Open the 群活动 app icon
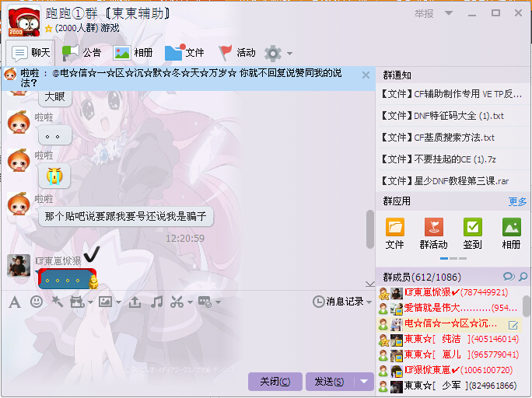 click(x=433, y=233)
